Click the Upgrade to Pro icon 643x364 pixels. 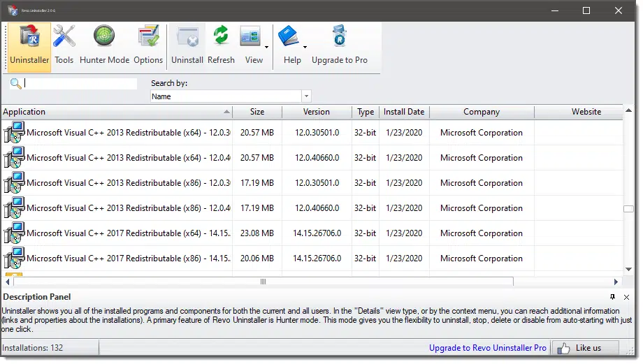click(340, 36)
